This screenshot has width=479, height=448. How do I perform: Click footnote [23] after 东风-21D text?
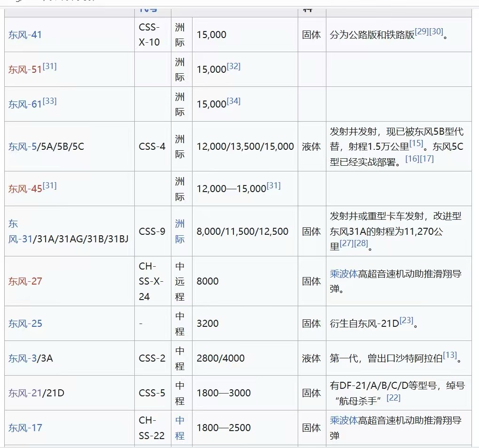(406, 320)
